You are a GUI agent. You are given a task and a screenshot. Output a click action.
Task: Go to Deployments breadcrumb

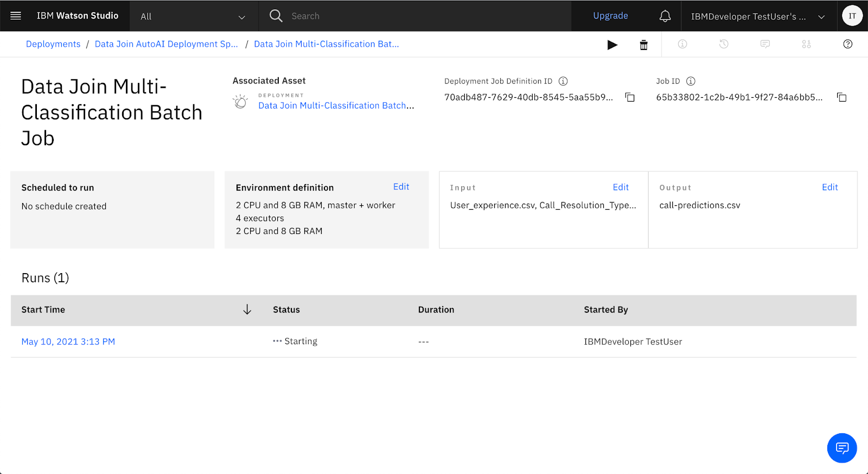(53, 45)
